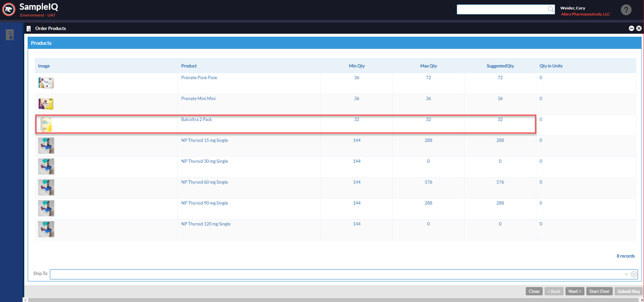The height and width of the screenshot is (302, 644).
Task: Close the Order Products panel
Action: click(x=639, y=28)
